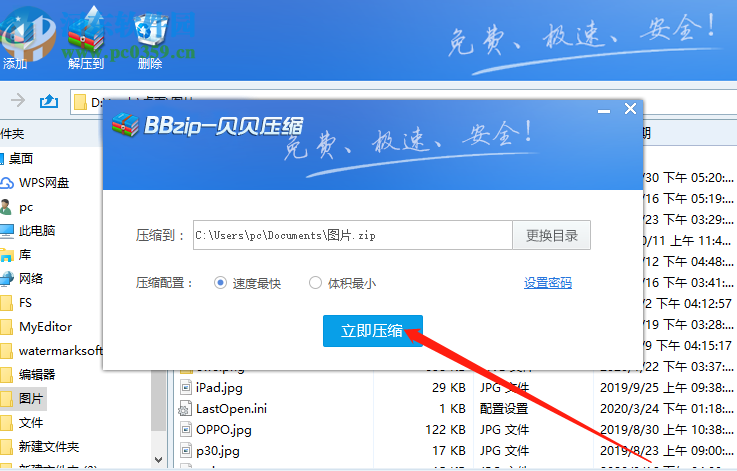
Task: Click the 更换目录 button
Action: pos(551,235)
